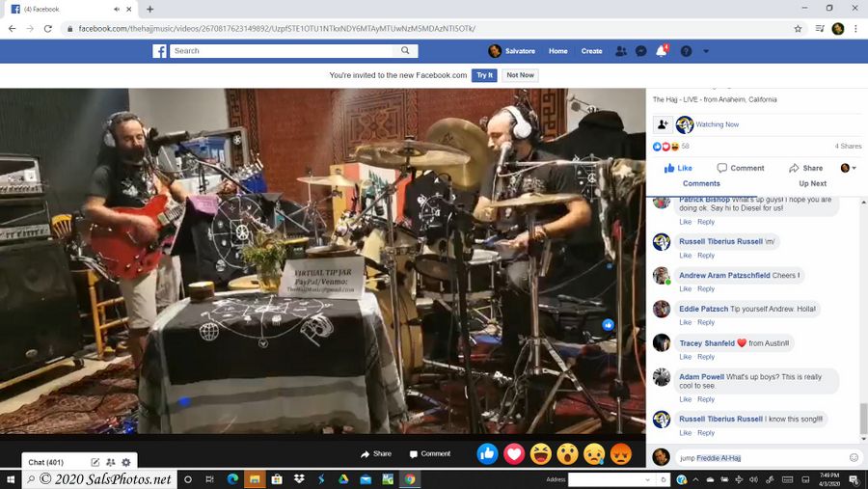Screen dimensions: 868x489
Task: Click the Facebook search input field
Action: point(285,51)
